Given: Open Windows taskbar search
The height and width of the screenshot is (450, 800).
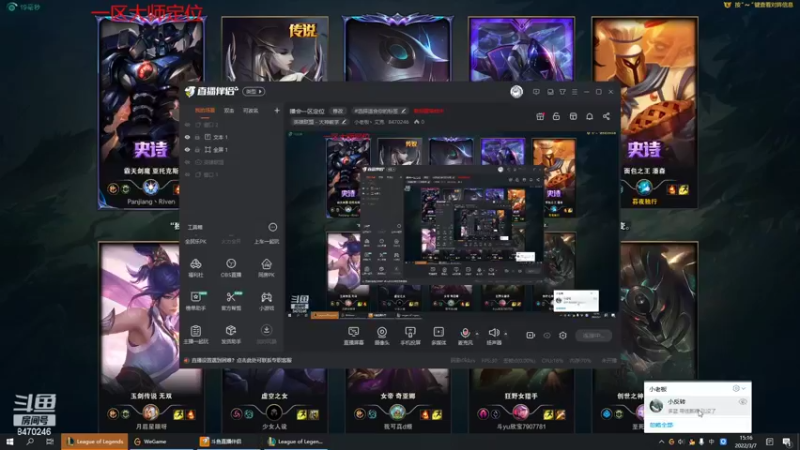Looking at the screenshot, I should 30,442.
